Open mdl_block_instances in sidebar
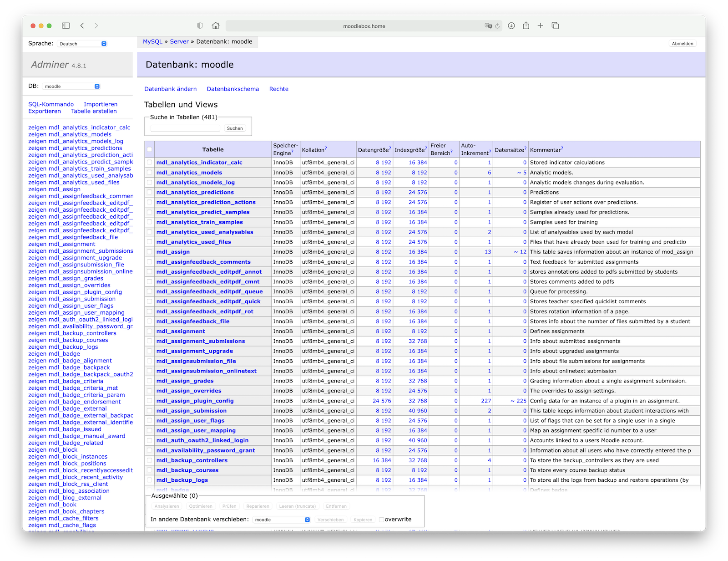The width and height of the screenshot is (728, 561). click(77, 457)
